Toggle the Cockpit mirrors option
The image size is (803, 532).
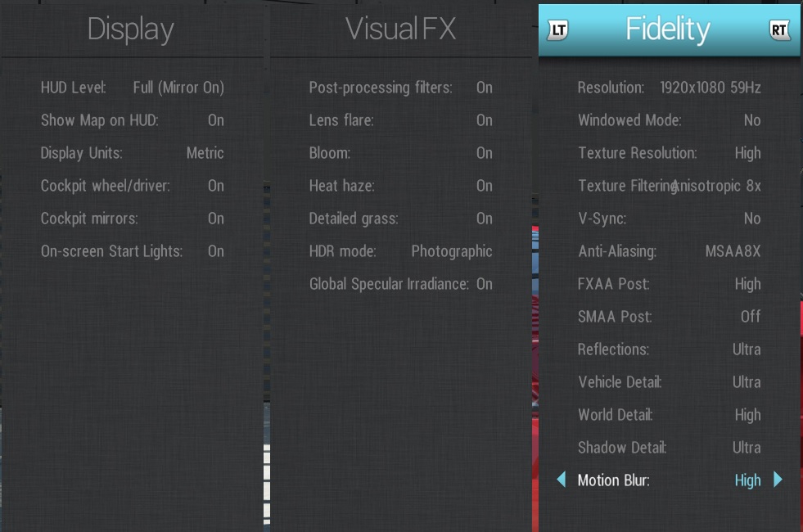pos(215,219)
